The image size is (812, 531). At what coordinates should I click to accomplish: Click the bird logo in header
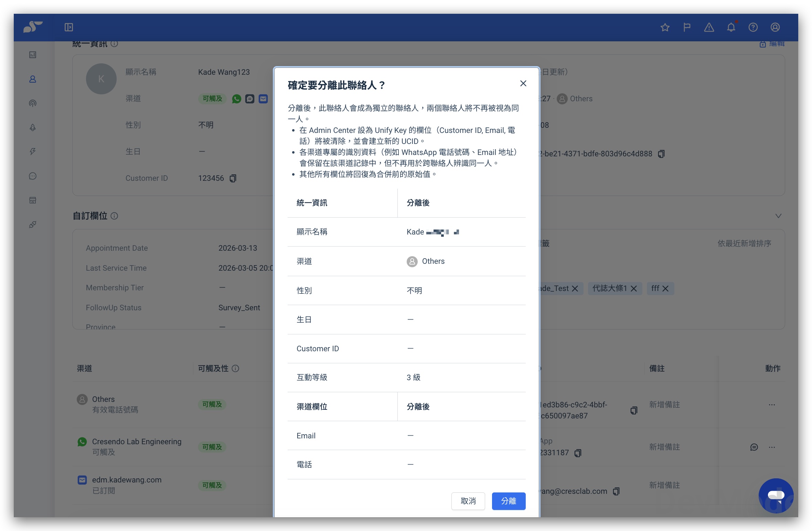coord(33,27)
